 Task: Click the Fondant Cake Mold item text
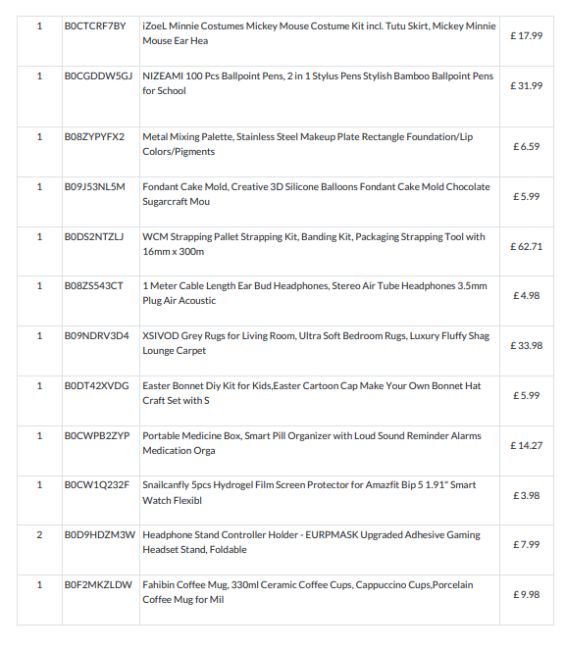[x=316, y=194]
